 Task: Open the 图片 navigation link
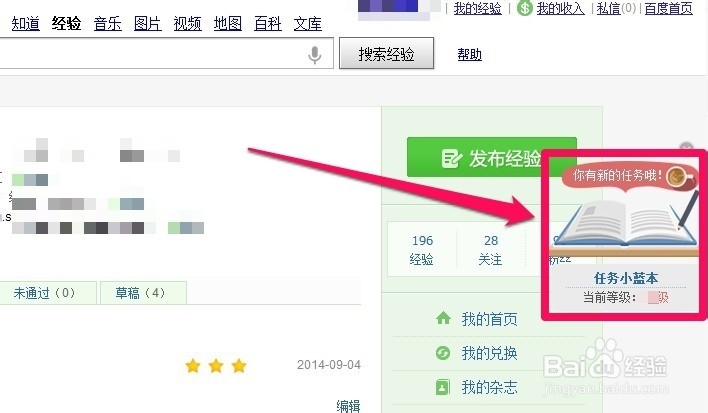coord(148,23)
